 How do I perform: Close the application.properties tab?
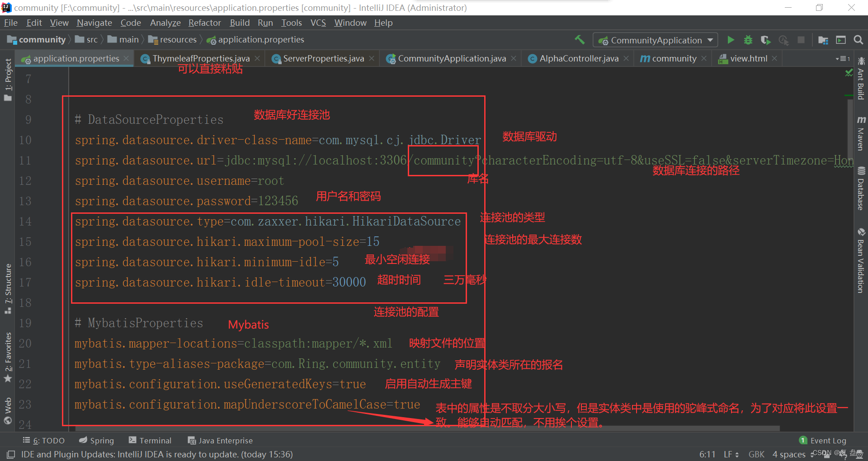pyautogui.click(x=126, y=58)
